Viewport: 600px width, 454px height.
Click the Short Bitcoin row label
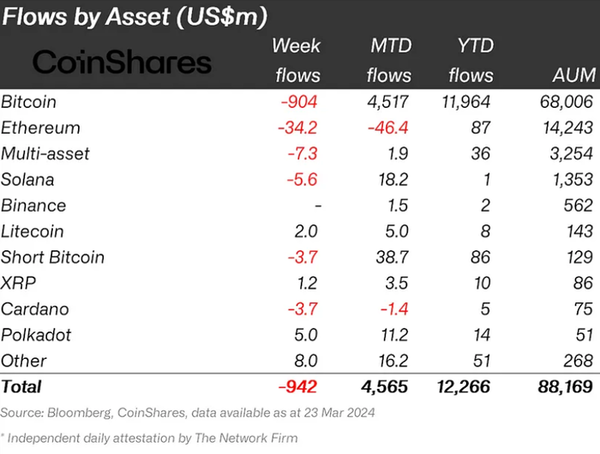[x=52, y=257]
